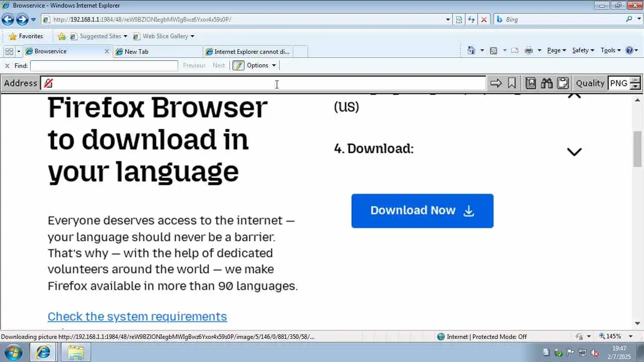Open the Tools menu
This screenshot has width=644, height=362.
click(611, 50)
